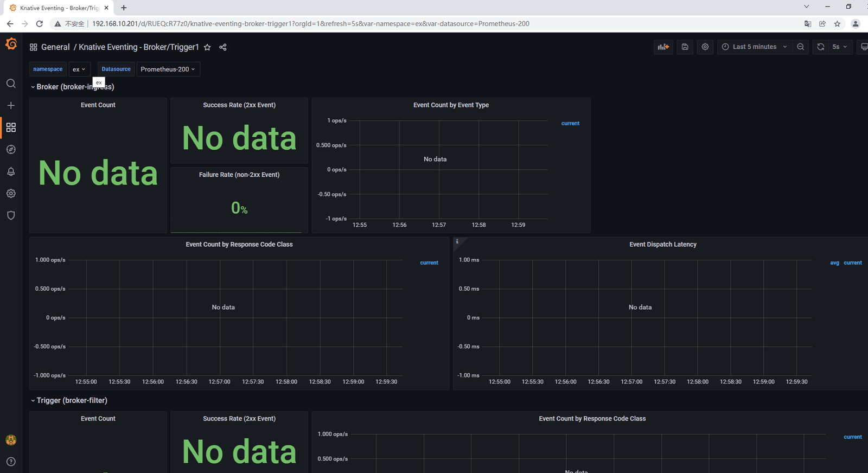Viewport: 868px width, 473px height.
Task: Click the Add panel icon
Action: pyautogui.click(x=663, y=47)
